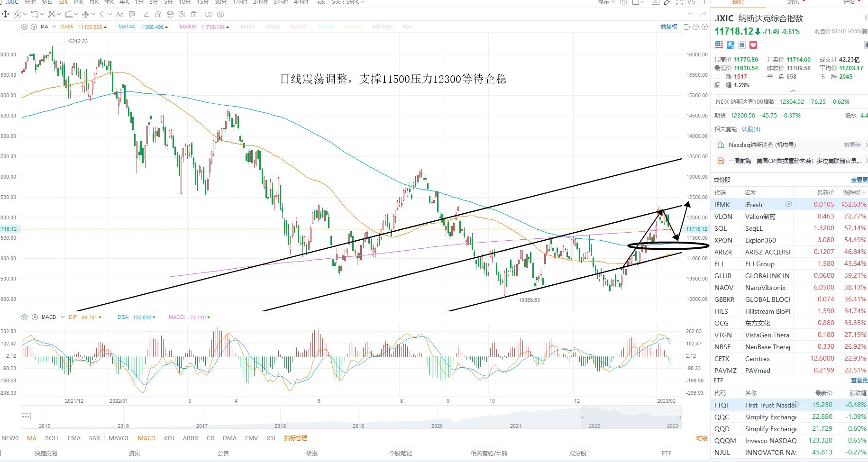868x462 pixels.
Task: Zoom out the chart with the minus icon
Action: pos(696,27)
